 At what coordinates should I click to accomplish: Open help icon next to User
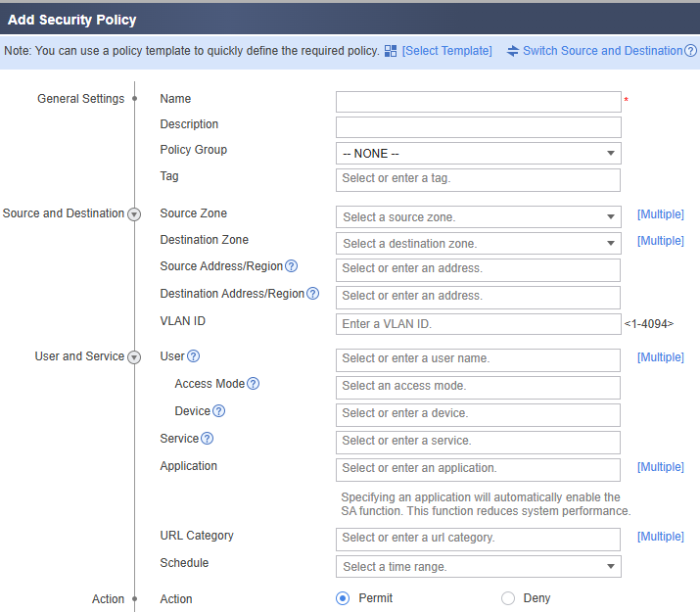tap(193, 356)
